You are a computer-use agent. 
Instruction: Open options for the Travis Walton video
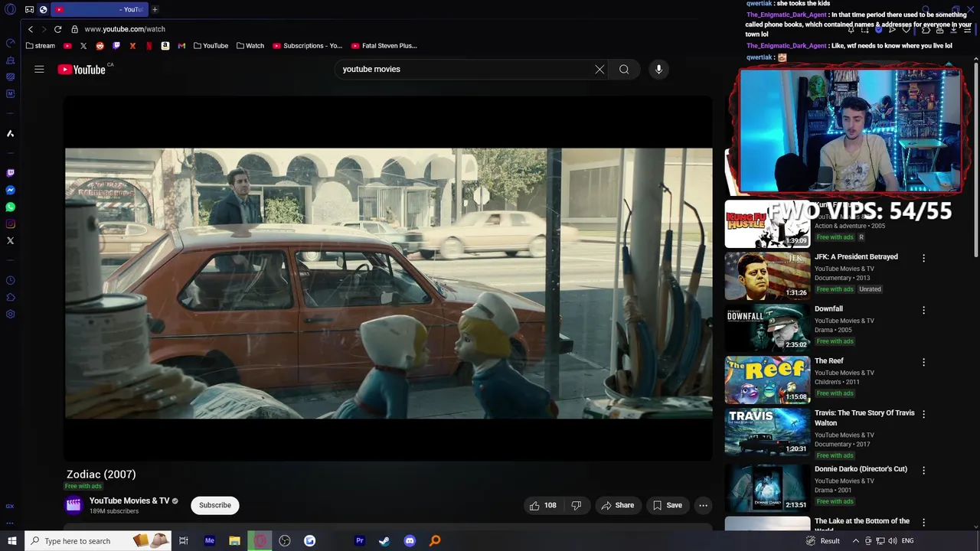[923, 415]
